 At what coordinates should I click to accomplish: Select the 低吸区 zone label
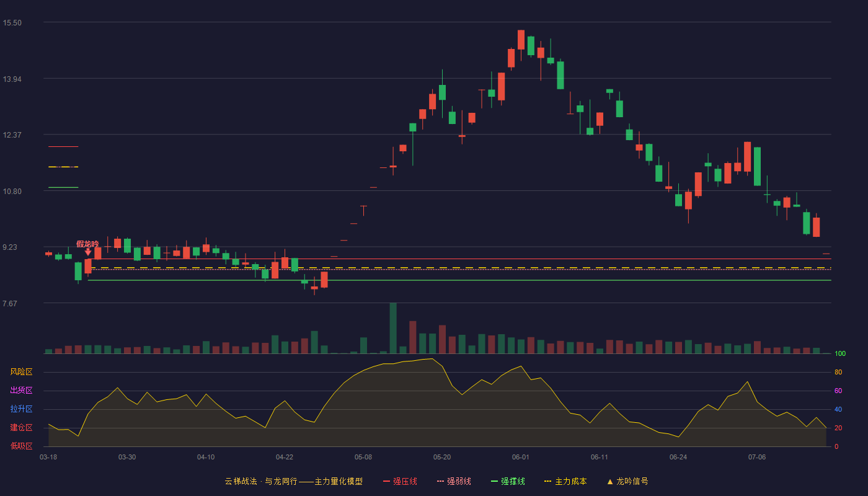pyautogui.click(x=21, y=446)
